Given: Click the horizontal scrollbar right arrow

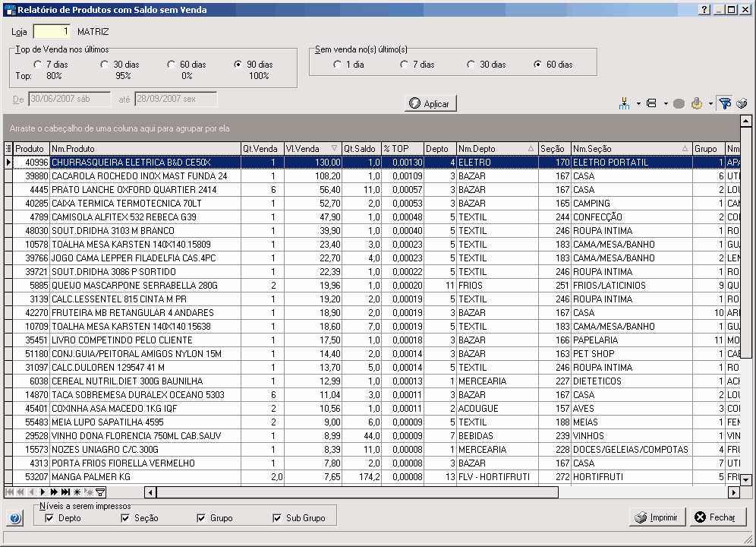Looking at the screenshot, I should [734, 492].
